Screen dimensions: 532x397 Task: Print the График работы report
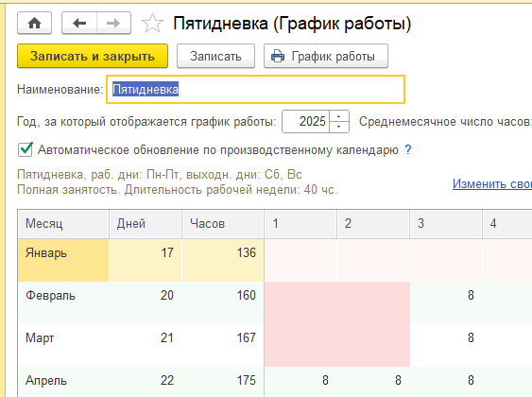point(326,56)
